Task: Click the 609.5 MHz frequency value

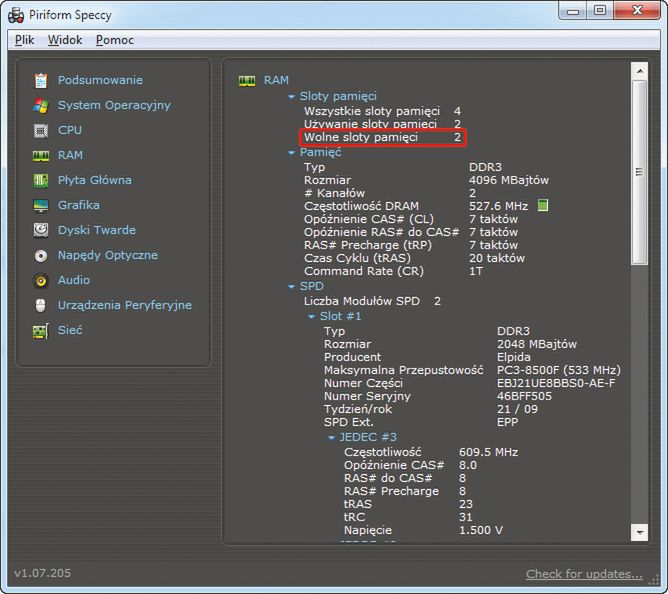Action: [488, 452]
